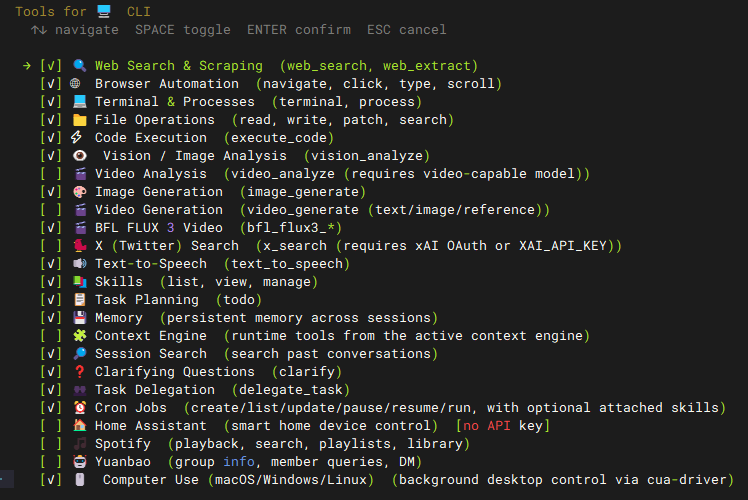The image size is (748, 500).
Task: Enable the Video Analysis checkbox
Action: tap(51, 174)
